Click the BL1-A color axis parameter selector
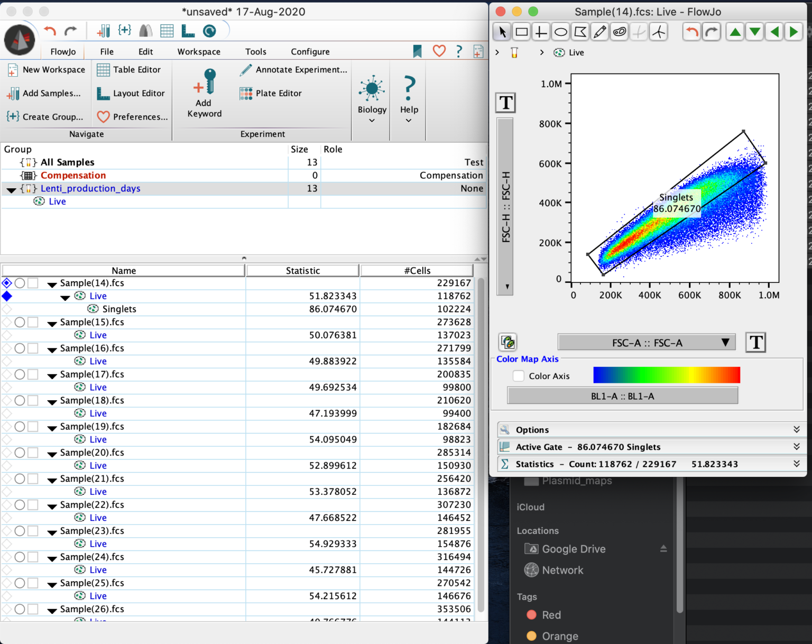The height and width of the screenshot is (644, 812). coord(622,396)
